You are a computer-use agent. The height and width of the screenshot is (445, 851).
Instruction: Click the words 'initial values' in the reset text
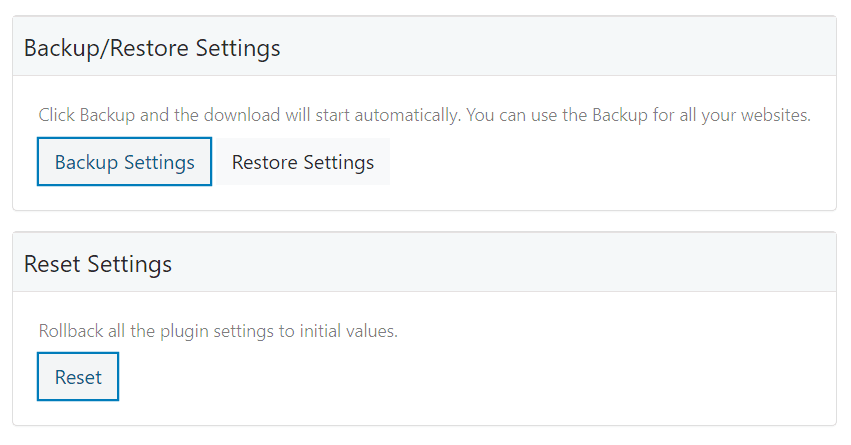pos(347,331)
